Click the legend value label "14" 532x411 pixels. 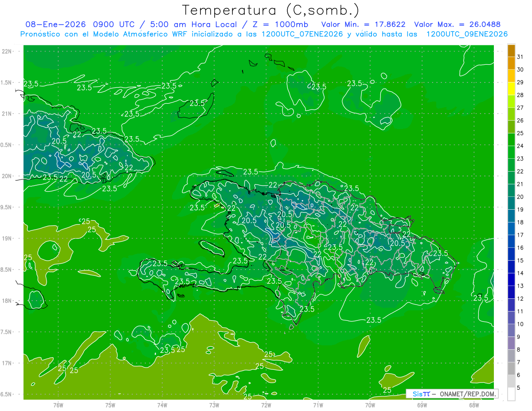tap(520, 273)
